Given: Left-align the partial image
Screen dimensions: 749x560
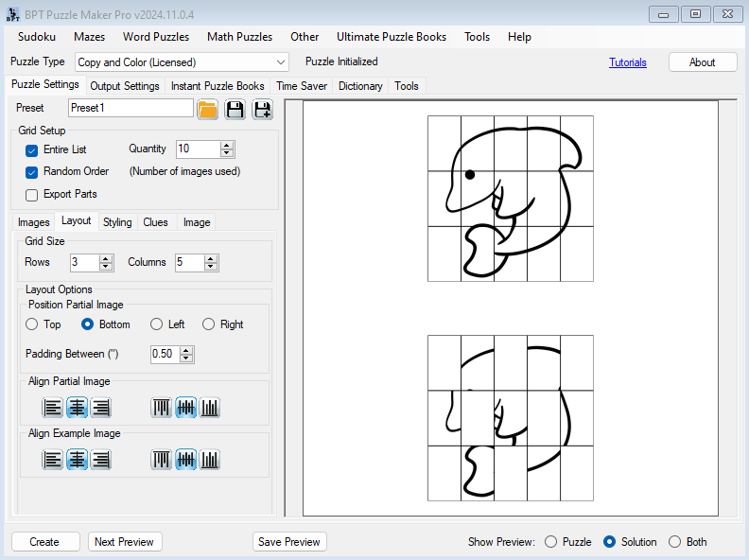Looking at the screenshot, I should tap(52, 408).
